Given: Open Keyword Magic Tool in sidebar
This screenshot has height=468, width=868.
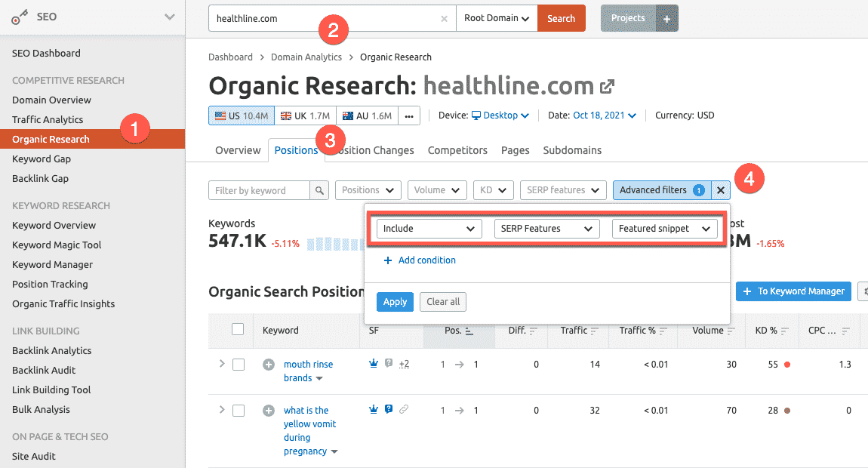Looking at the screenshot, I should click(57, 245).
